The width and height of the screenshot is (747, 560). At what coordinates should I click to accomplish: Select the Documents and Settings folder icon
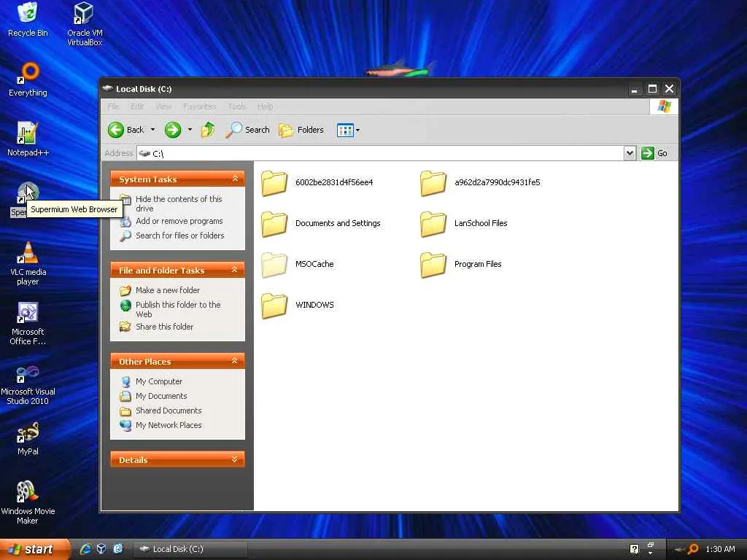[274, 224]
